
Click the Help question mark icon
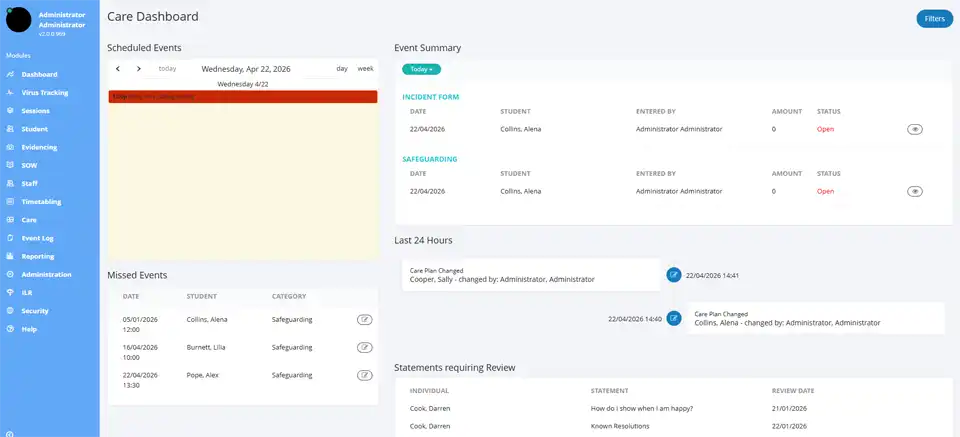(x=9, y=329)
